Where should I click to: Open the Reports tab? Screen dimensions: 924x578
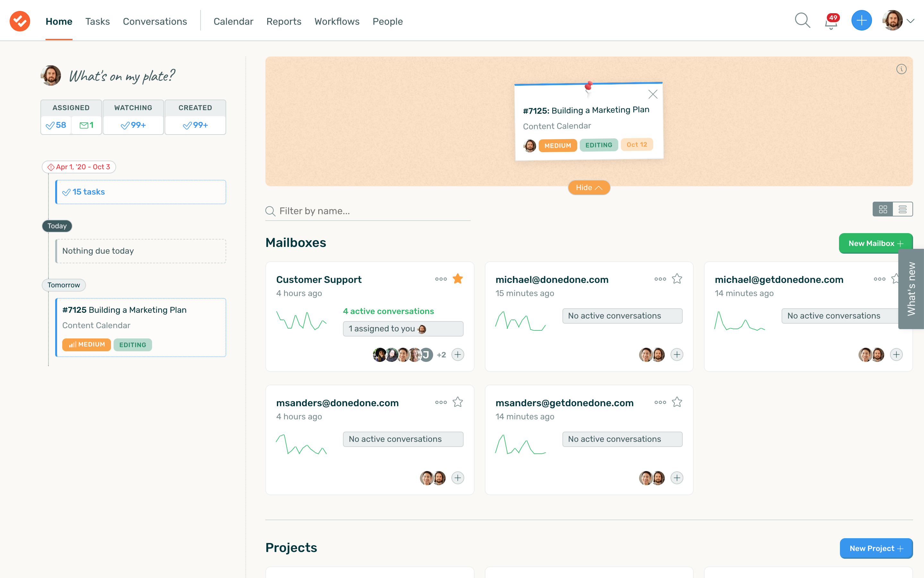(x=284, y=22)
